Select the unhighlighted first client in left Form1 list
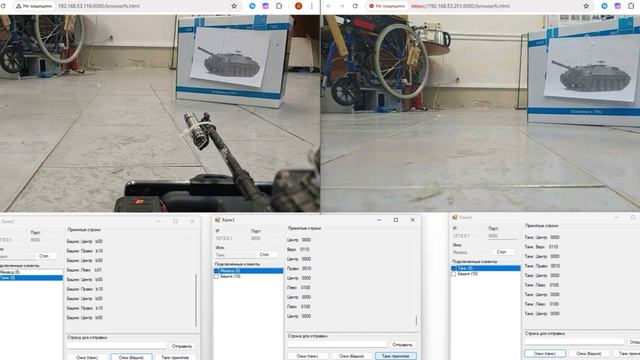This screenshot has height=360, width=640. pos(31,272)
